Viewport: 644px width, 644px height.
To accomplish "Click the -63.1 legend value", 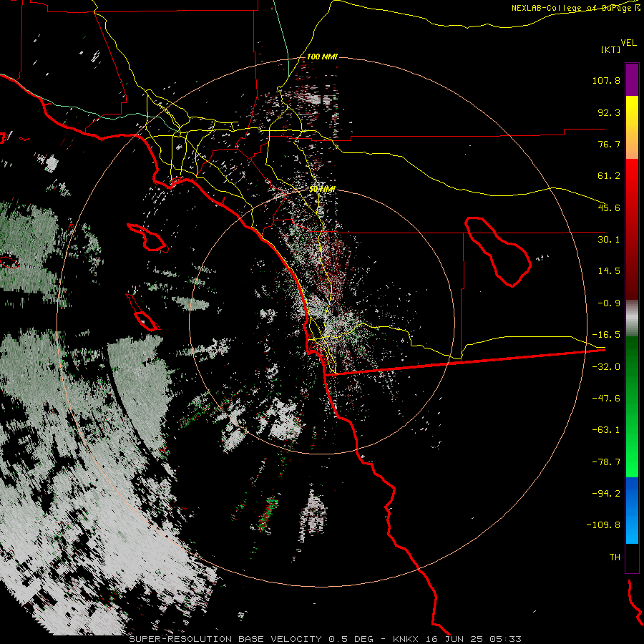I will coord(606,430).
